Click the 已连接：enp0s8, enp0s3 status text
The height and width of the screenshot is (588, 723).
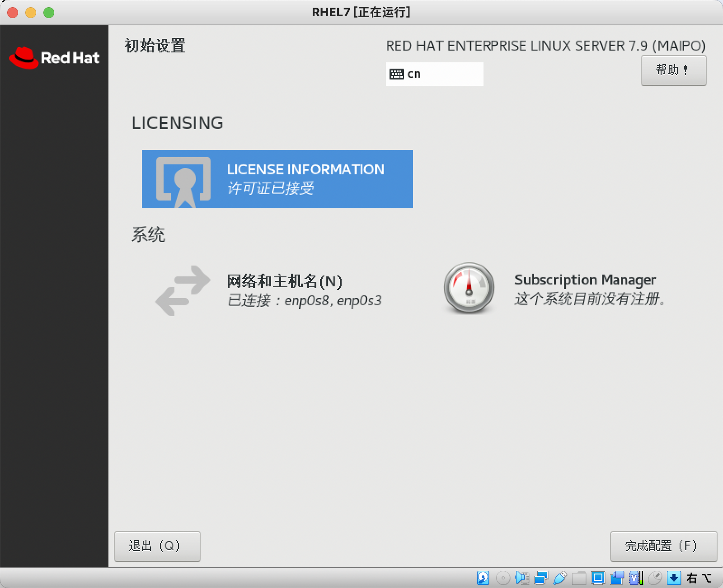(304, 300)
